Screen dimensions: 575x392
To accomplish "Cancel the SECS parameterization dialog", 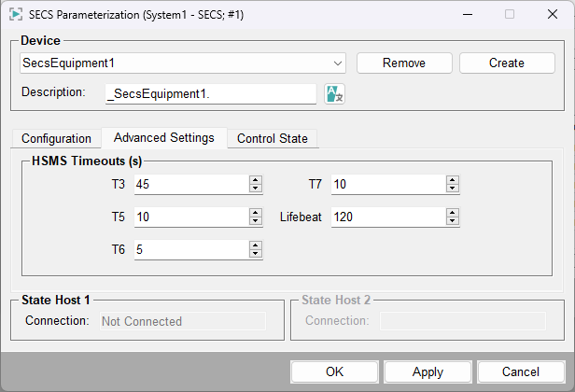I will pos(521,371).
